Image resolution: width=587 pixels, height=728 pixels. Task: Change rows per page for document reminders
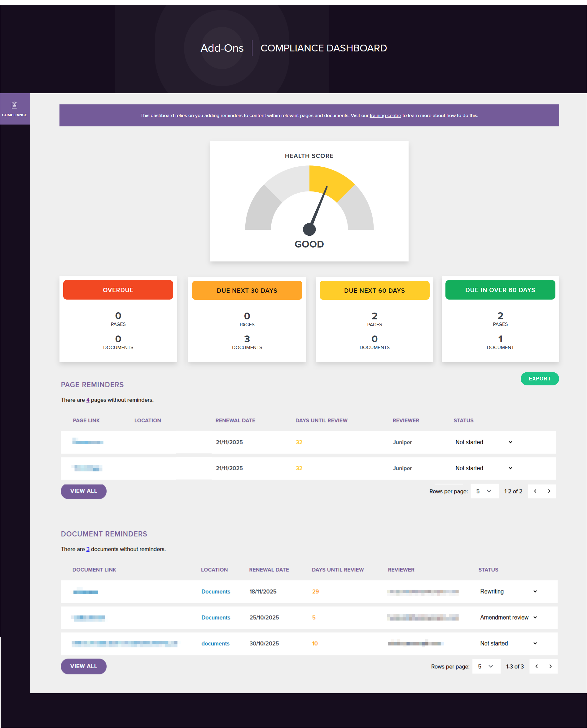486,666
